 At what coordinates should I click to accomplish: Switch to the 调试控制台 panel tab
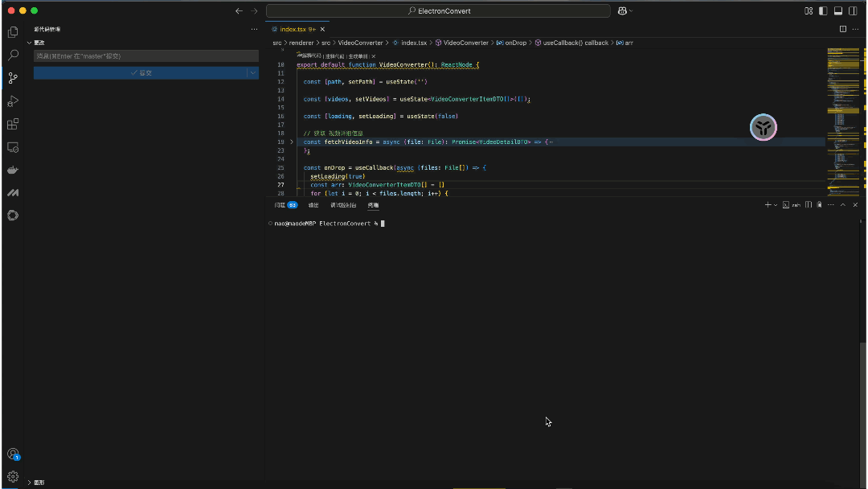(x=343, y=205)
